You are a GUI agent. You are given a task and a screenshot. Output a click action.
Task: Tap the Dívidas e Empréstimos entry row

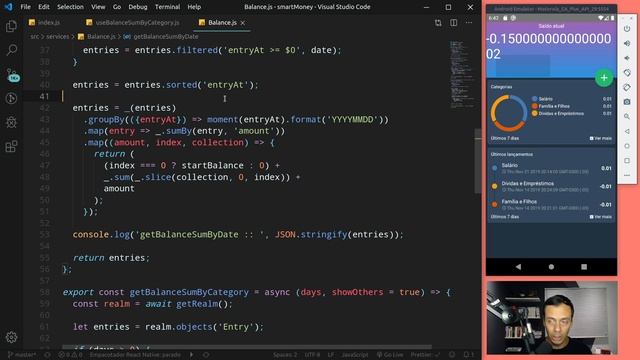(x=551, y=187)
